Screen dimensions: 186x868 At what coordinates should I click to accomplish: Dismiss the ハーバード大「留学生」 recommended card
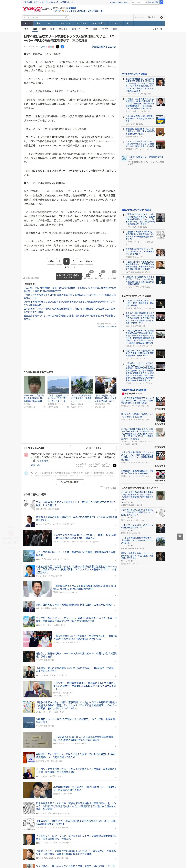point(44,407)
